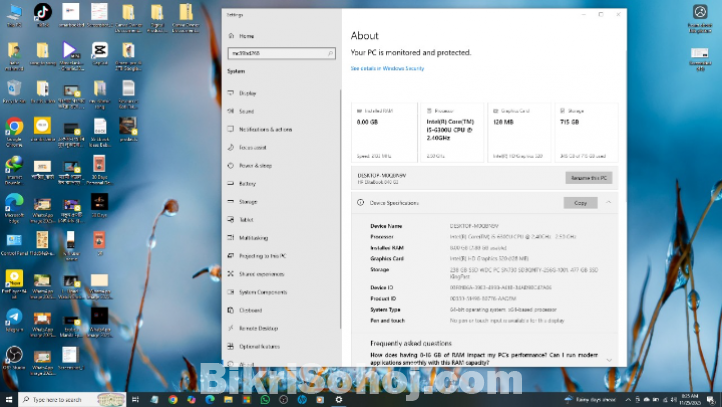Open the Control Panel desktop shortcut
This screenshot has height=407, width=722.
[x=14, y=244]
